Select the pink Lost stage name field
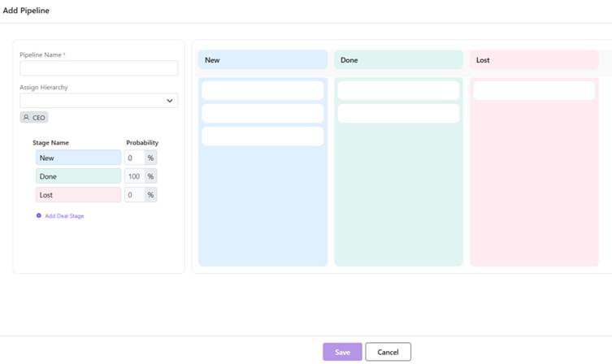The width and height of the screenshot is (612, 364). [78, 195]
